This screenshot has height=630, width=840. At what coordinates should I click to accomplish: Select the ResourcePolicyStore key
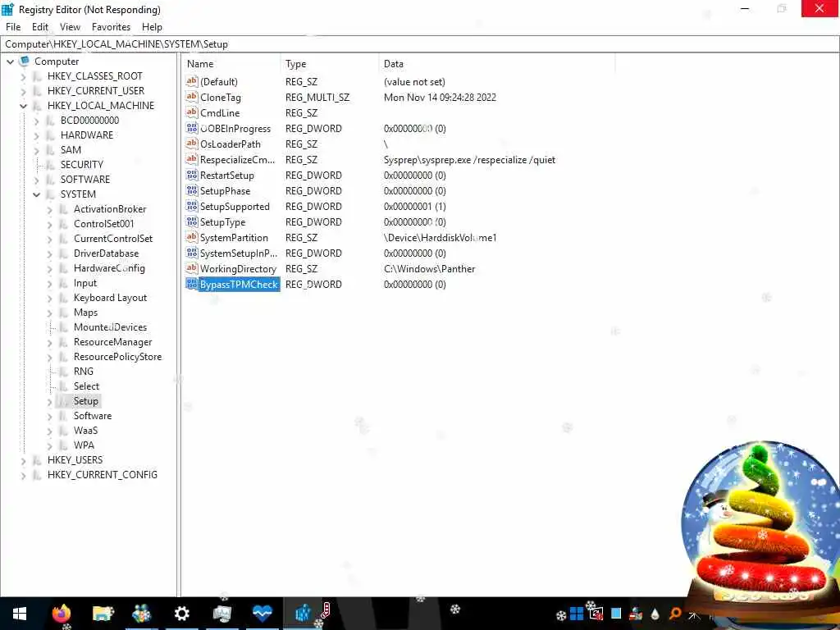(x=118, y=357)
